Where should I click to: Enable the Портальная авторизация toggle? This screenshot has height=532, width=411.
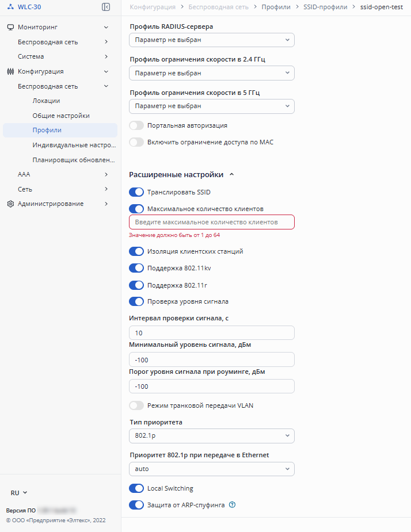[136, 125]
